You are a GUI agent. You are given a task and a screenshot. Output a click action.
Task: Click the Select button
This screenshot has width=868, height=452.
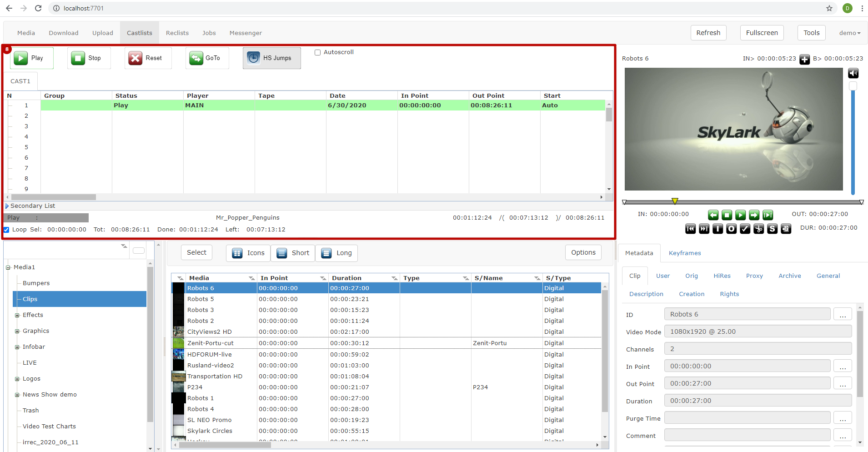[196, 252]
